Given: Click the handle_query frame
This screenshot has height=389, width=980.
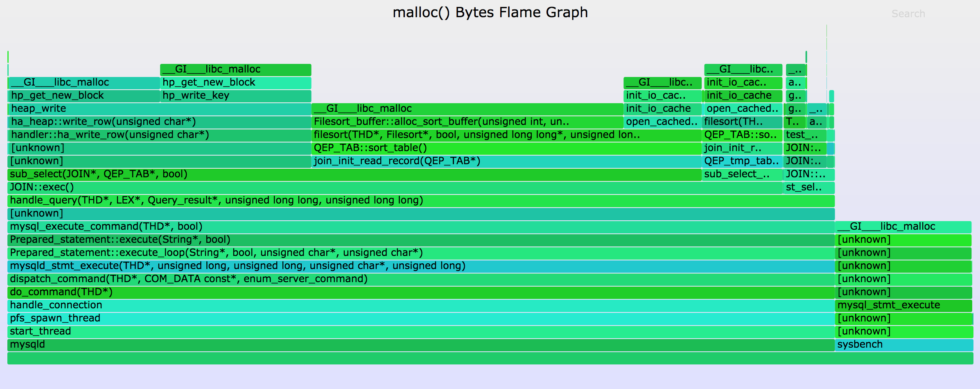Looking at the screenshot, I should pyautogui.click(x=421, y=201).
